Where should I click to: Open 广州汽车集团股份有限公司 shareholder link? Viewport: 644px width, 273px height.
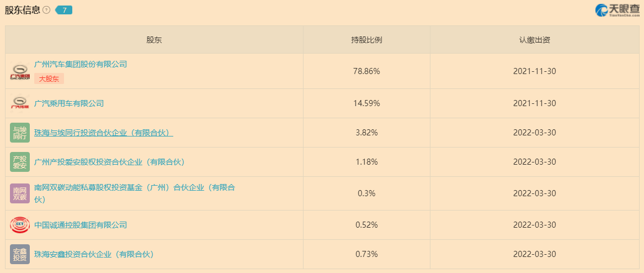coord(81,64)
